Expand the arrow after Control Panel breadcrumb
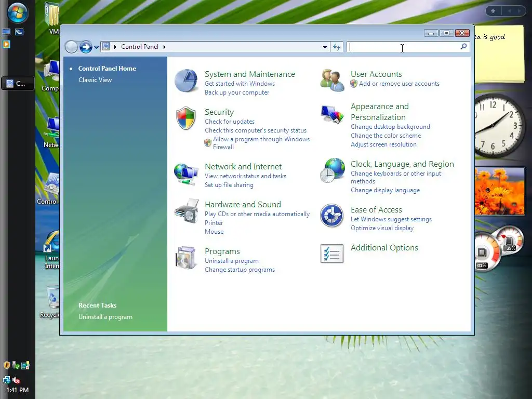Screen dimensions: 532x399 point(165,47)
